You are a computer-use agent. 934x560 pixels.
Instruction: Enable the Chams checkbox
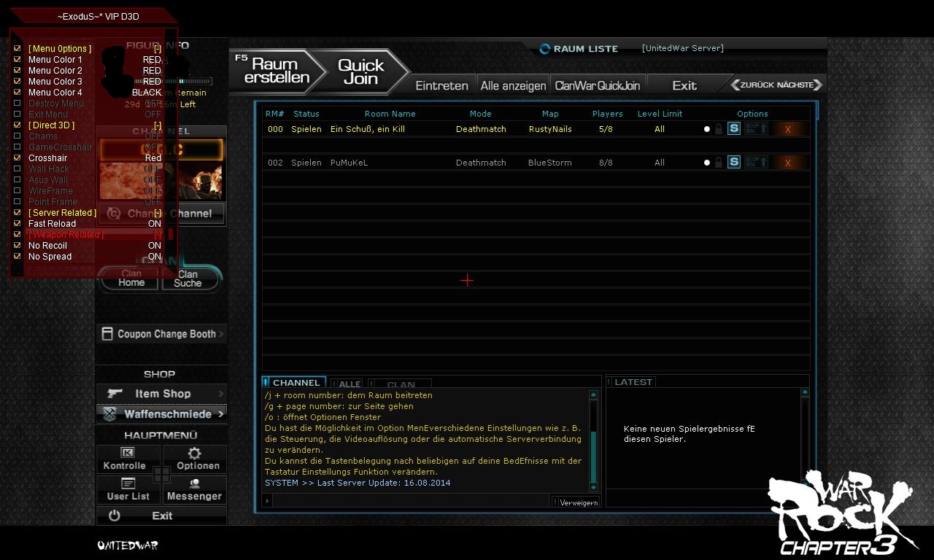18,136
